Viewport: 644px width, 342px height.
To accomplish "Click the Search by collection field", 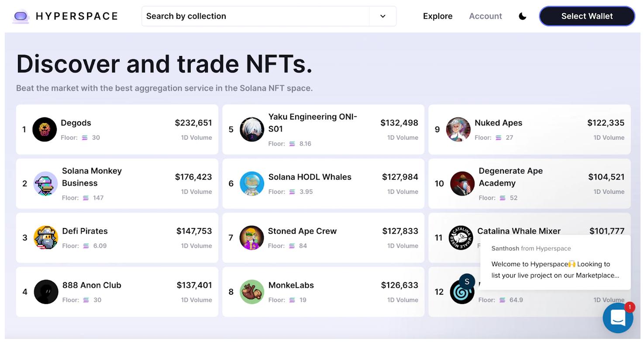I will 255,16.
